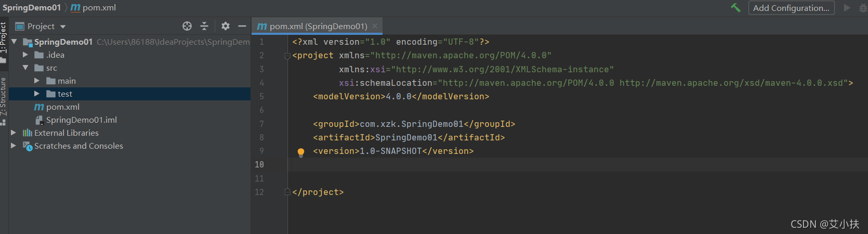Click the Maven icon on editor tab
Image resolution: width=868 pixels, height=234 pixels.
[262, 26]
